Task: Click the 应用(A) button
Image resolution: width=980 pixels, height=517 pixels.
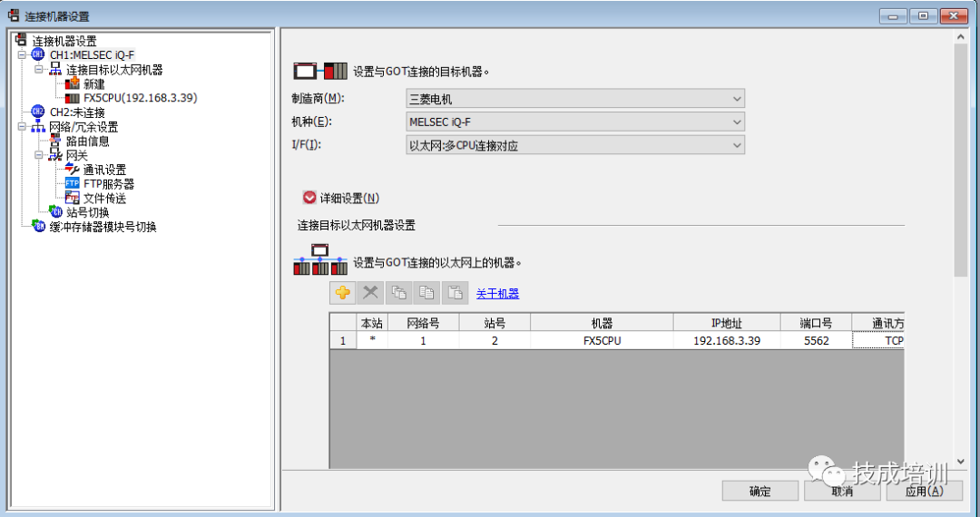Action: (925, 491)
